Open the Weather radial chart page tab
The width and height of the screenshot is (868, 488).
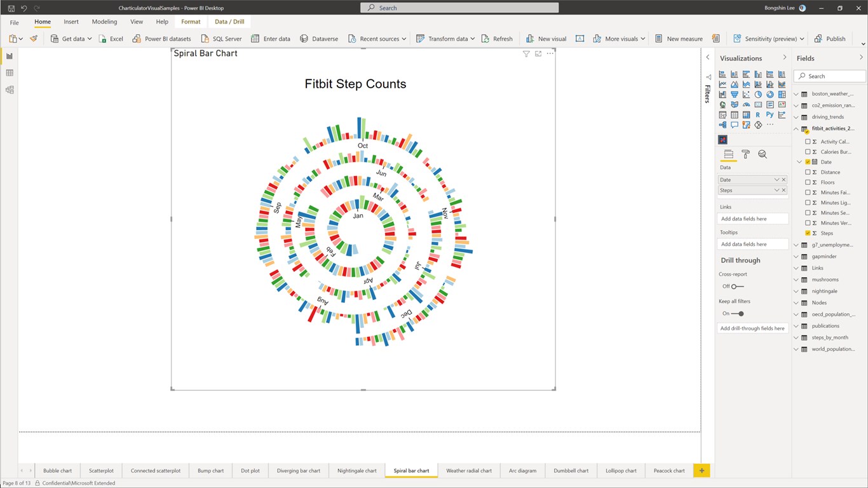469,470
